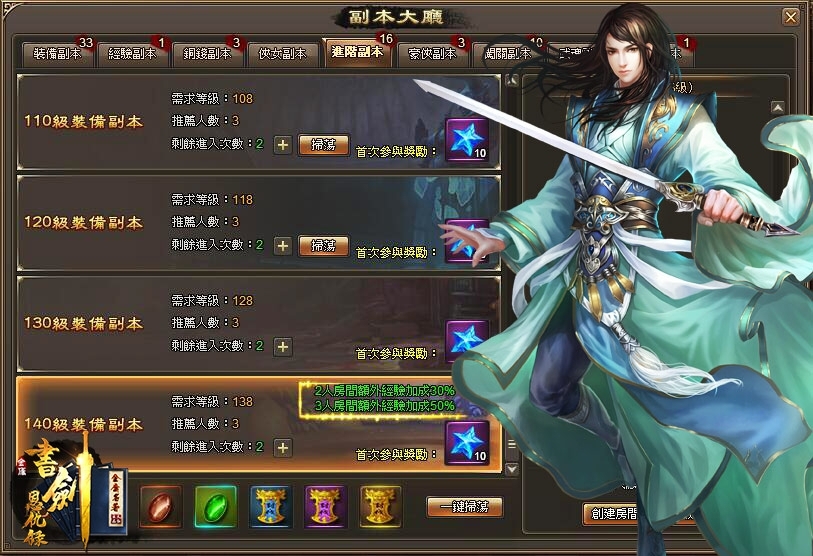The width and height of the screenshot is (813, 556).
Task: Click the 創建房間 button
Action: [x=610, y=513]
